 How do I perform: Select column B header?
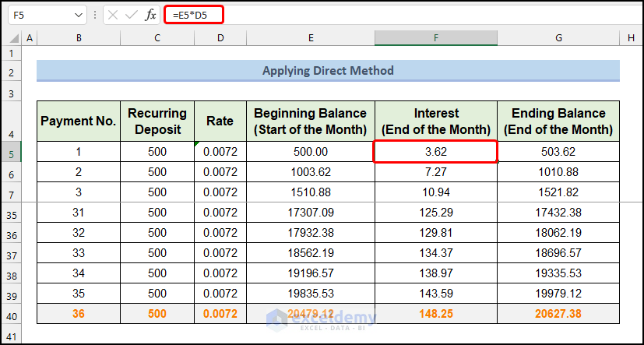pyautogui.click(x=79, y=38)
